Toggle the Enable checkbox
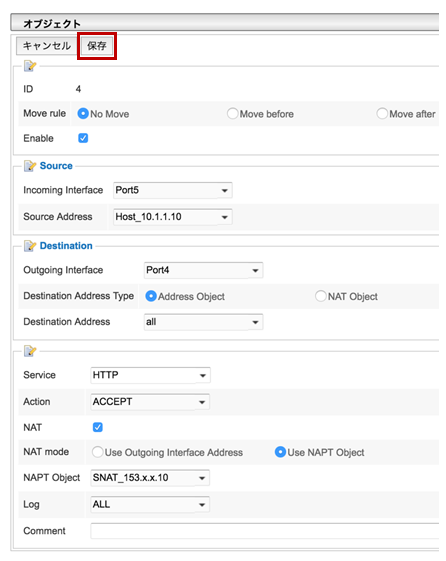The image size is (446, 561). [x=83, y=138]
